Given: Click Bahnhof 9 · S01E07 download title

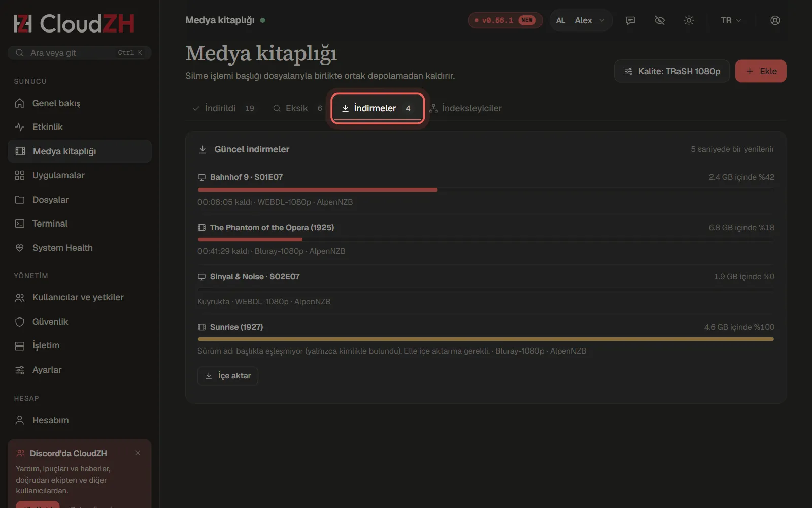Looking at the screenshot, I should pyautogui.click(x=246, y=177).
